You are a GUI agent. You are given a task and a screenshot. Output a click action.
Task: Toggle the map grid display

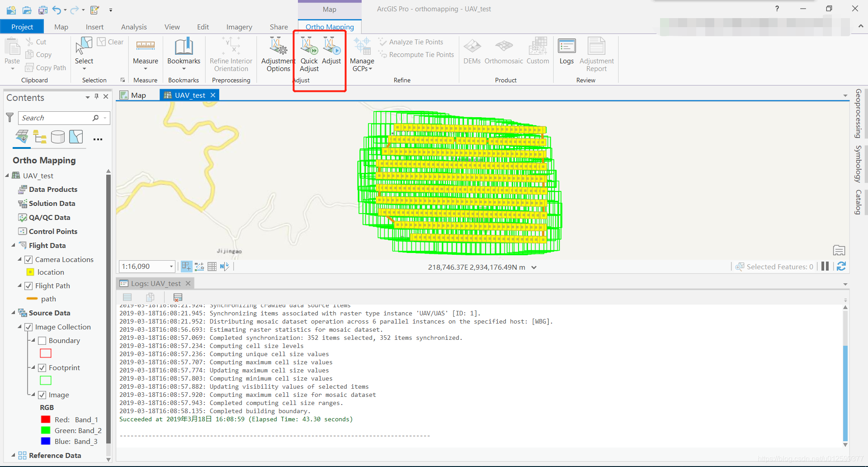(212, 267)
